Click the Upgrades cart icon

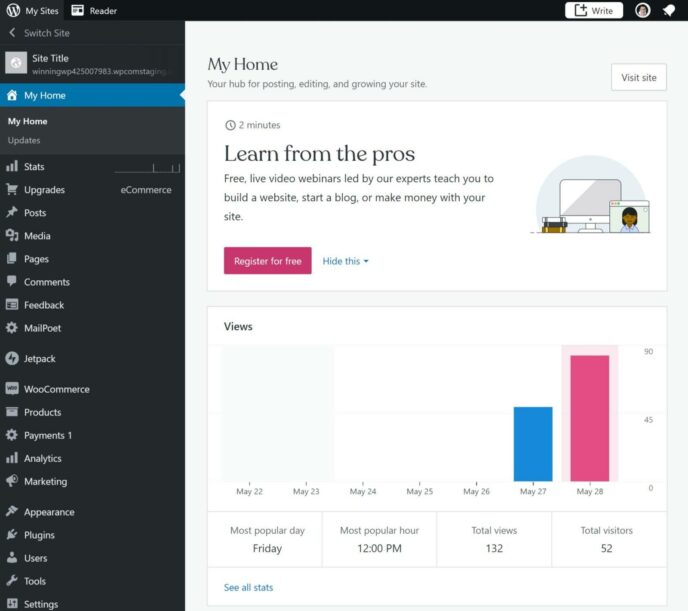click(x=12, y=189)
